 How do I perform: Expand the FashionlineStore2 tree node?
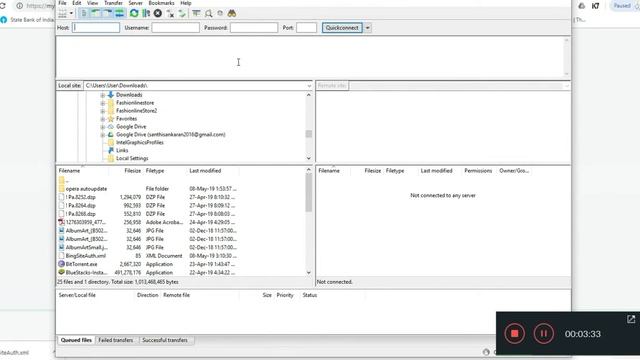click(x=103, y=111)
